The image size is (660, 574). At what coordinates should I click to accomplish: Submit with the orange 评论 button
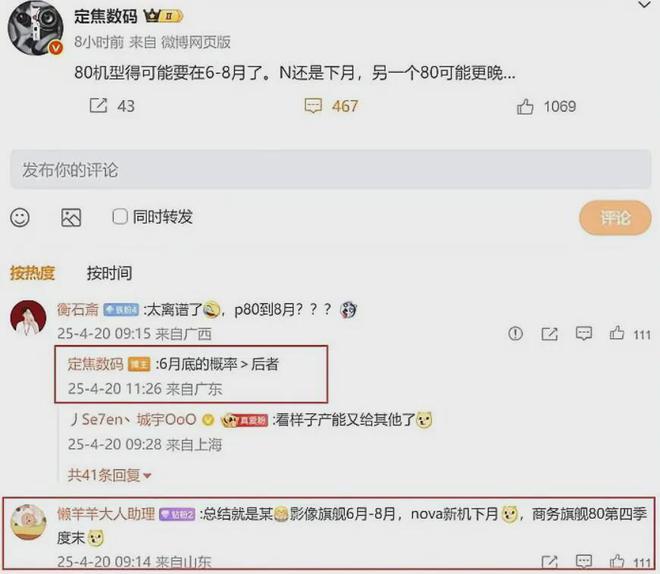click(615, 218)
